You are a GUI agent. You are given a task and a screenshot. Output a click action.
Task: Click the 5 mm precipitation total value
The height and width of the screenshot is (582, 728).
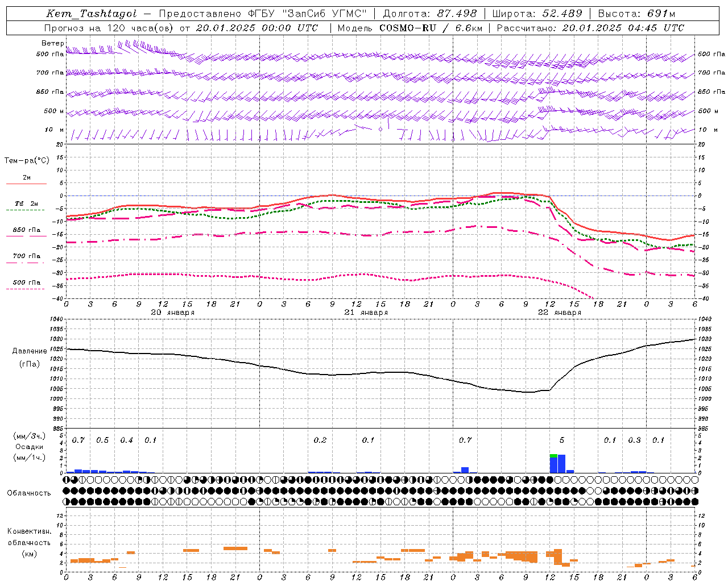coord(562,440)
